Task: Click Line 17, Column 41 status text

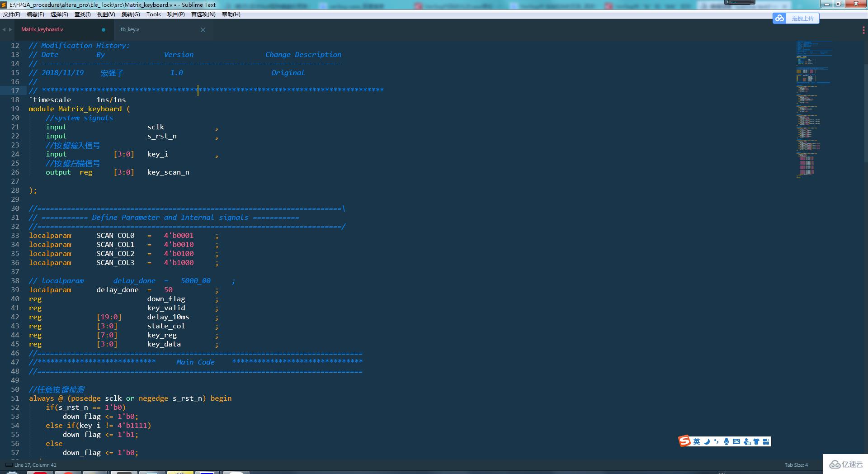Action: pyautogui.click(x=35, y=465)
